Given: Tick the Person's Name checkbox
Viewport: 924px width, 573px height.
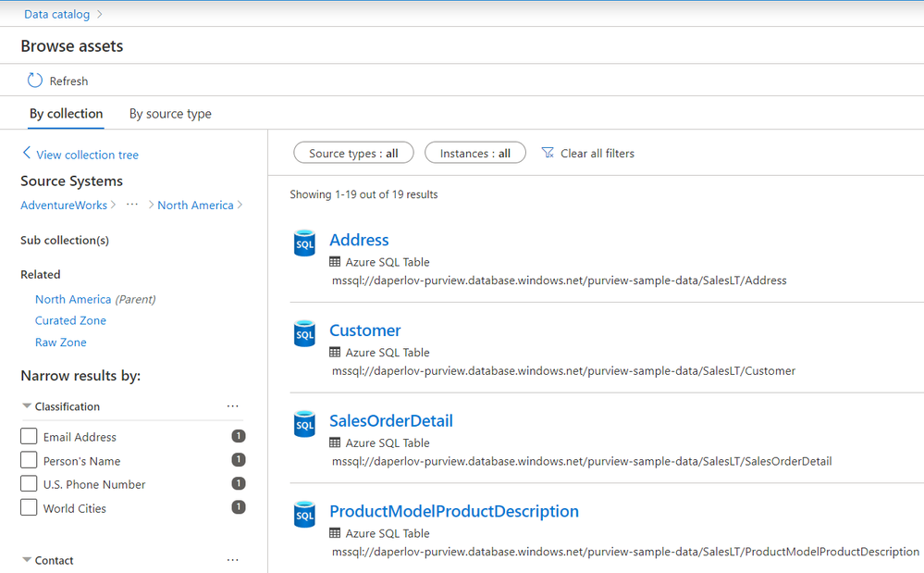Looking at the screenshot, I should [29, 460].
